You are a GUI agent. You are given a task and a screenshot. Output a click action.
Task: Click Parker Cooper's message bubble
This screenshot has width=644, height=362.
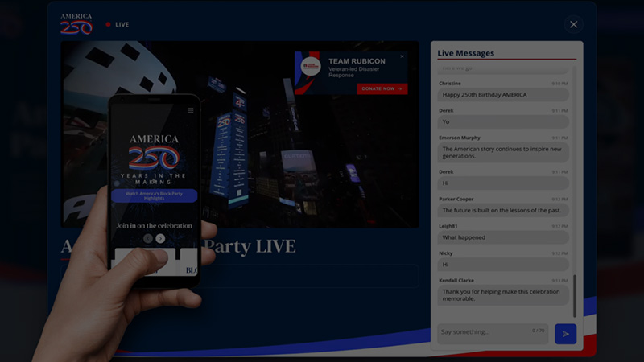click(x=503, y=210)
